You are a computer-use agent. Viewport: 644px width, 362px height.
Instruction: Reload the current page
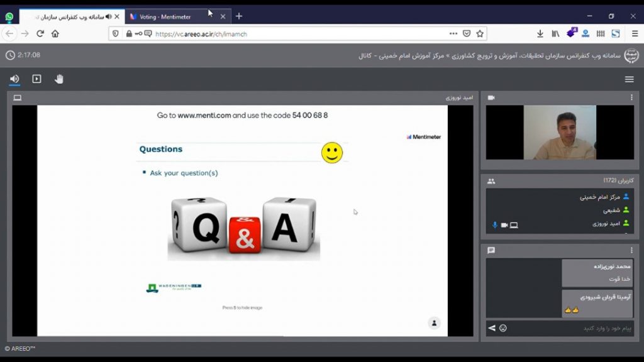click(40, 34)
